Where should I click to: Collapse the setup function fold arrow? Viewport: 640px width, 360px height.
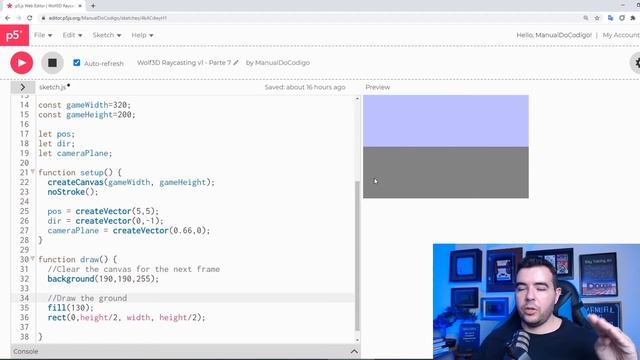[x=33, y=172]
